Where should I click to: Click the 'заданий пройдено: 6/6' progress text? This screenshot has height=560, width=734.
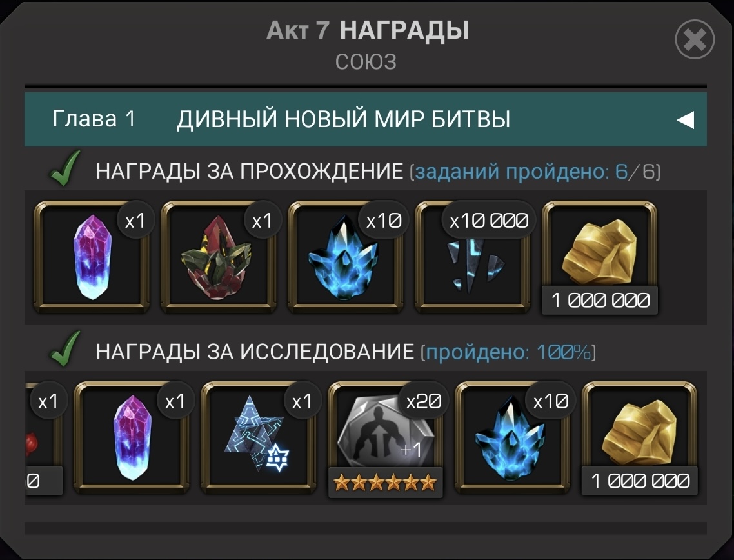click(535, 172)
